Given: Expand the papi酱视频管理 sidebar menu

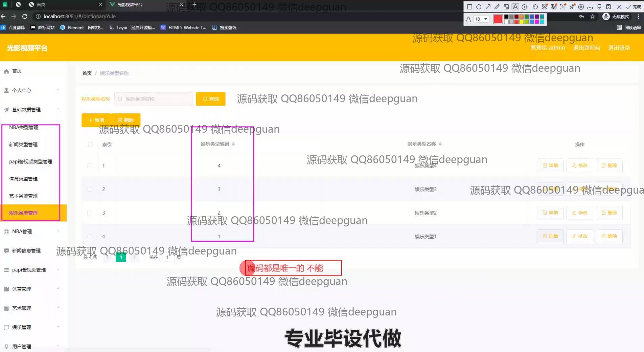Looking at the screenshot, I should 33,270.
